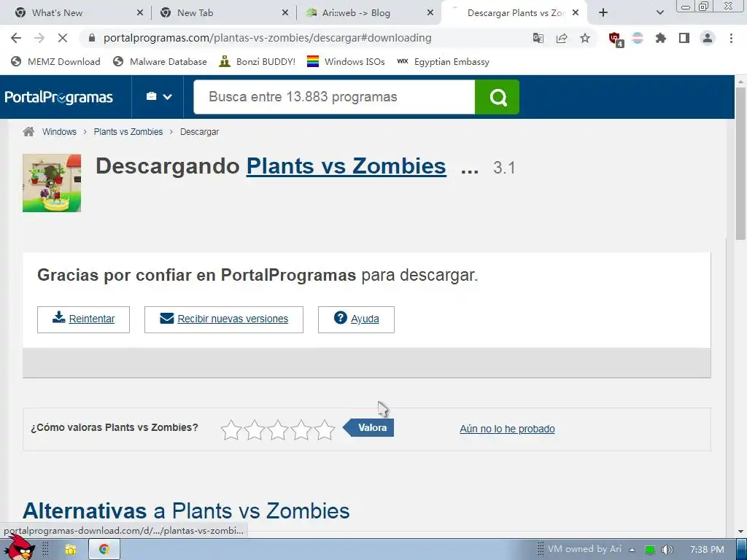747x560 pixels.
Task: Stop loading the page
Action: [x=63, y=38]
